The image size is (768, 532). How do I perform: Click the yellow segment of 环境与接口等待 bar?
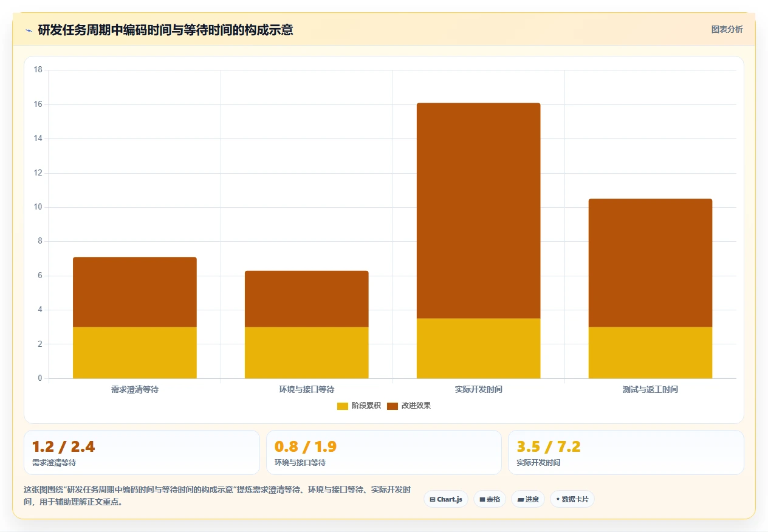[307, 353]
